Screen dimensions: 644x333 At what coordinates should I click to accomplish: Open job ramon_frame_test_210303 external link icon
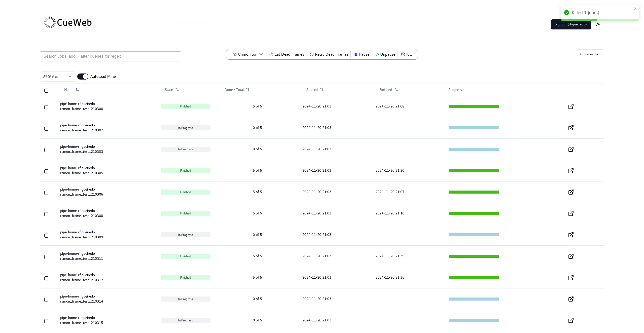point(571,149)
